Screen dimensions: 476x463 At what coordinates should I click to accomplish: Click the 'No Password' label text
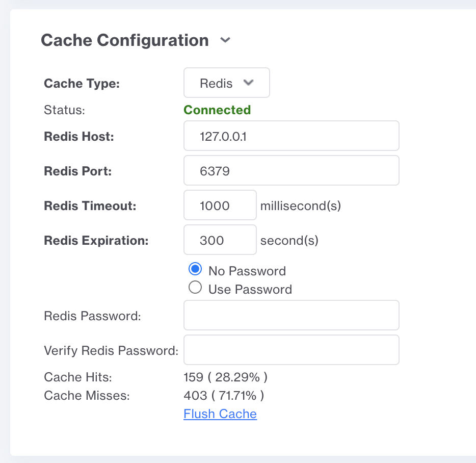tap(247, 271)
